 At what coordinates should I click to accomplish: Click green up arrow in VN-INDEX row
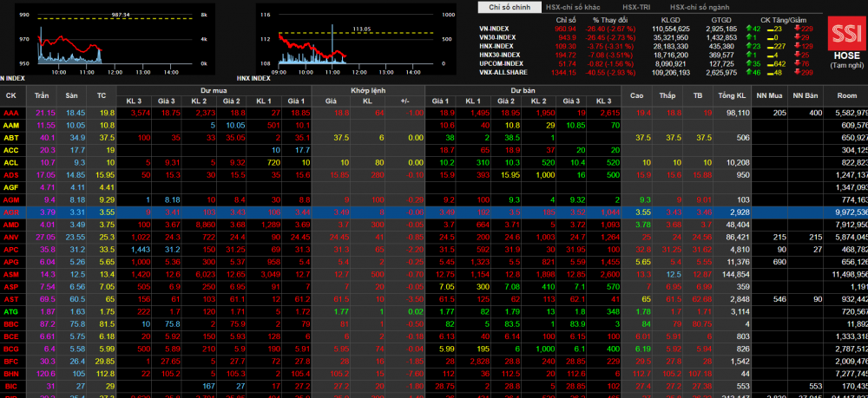pyautogui.click(x=748, y=29)
